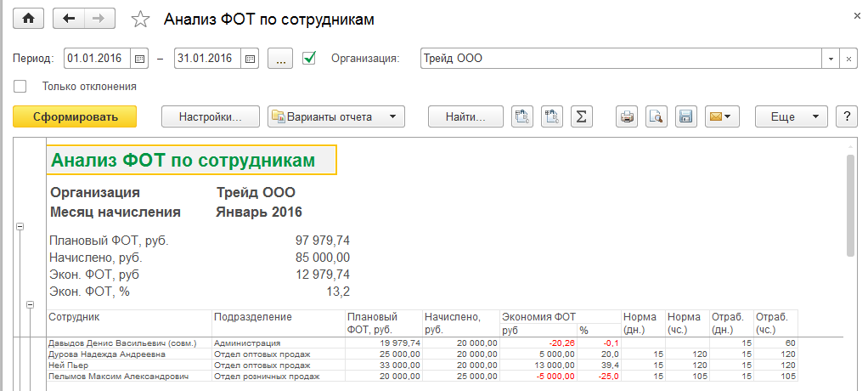Select the report title Анализ ФОТ по сотрудникам

pyautogui.click(x=192, y=160)
